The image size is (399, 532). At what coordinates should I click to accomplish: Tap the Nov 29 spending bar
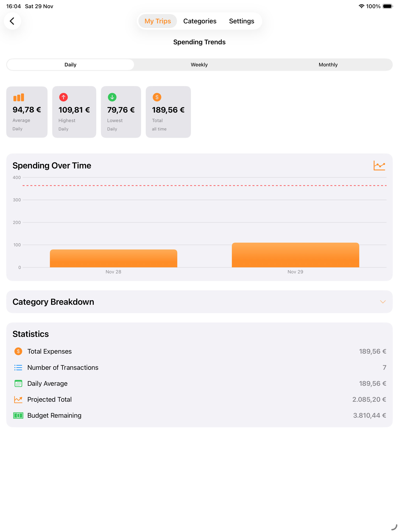295,255
